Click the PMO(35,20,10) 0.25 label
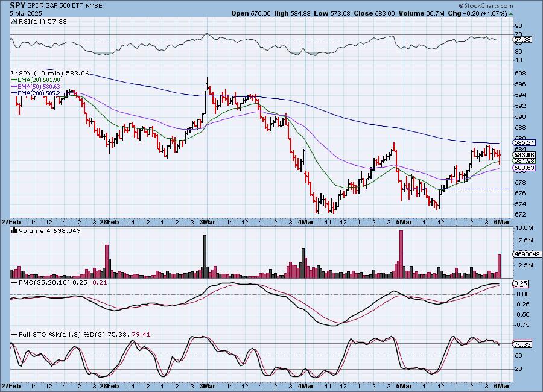Viewport: 543px width, 392px height. [x=54, y=283]
